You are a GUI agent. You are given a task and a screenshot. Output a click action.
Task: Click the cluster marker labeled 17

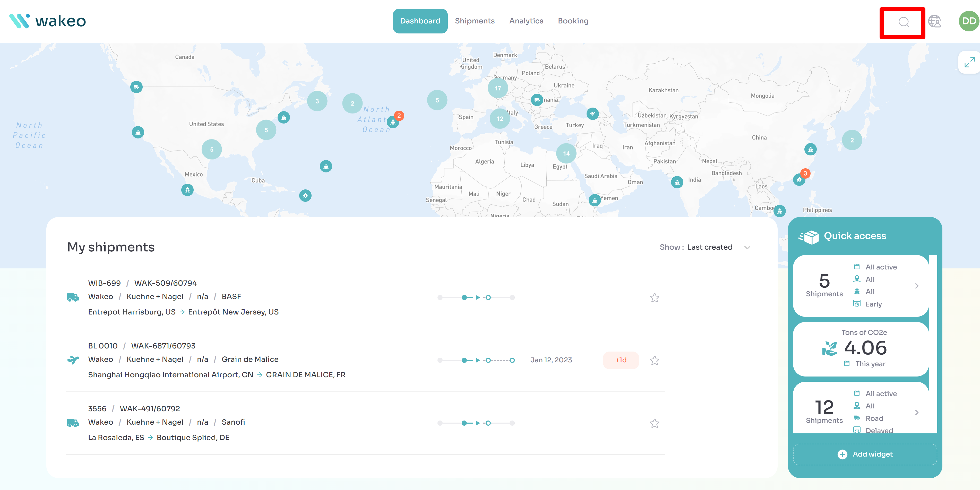498,88
